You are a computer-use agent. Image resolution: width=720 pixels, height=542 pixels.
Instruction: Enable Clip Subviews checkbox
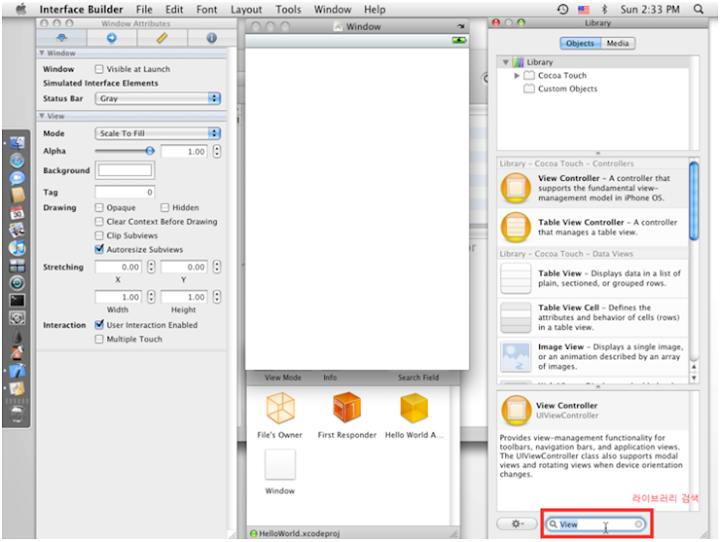point(99,236)
